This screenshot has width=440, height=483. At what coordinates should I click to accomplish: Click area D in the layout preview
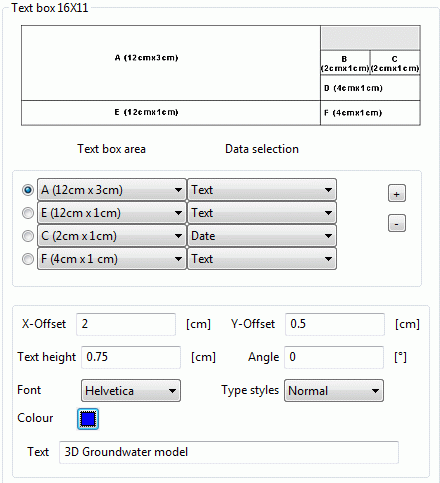pyautogui.click(x=370, y=88)
